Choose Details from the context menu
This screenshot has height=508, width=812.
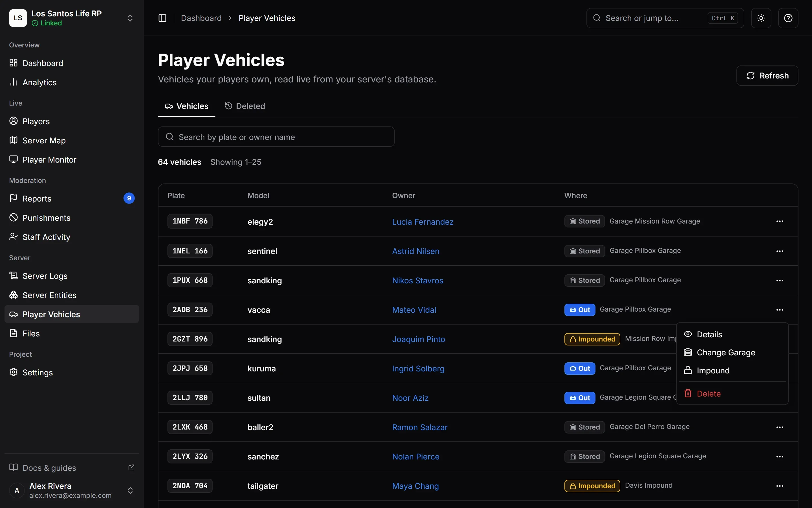[x=732, y=334]
